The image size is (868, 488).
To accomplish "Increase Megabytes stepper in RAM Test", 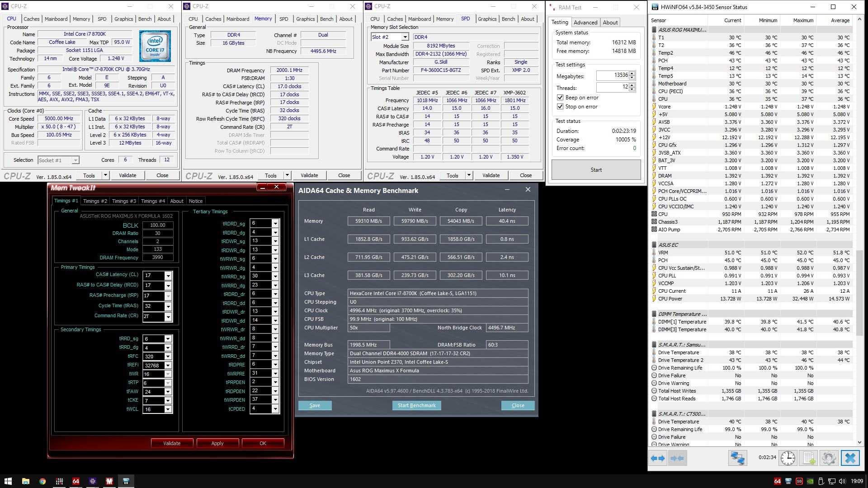I will [632, 74].
